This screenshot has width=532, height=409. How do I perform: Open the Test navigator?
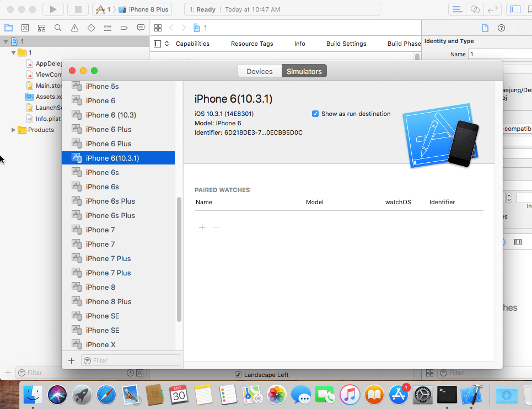point(91,28)
